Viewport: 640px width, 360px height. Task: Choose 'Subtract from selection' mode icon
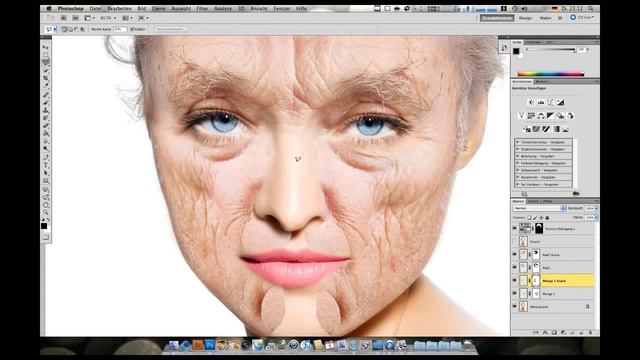(76, 29)
